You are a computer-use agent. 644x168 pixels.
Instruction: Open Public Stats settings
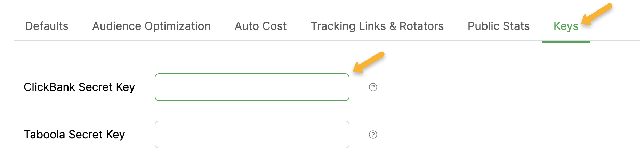pos(498,26)
